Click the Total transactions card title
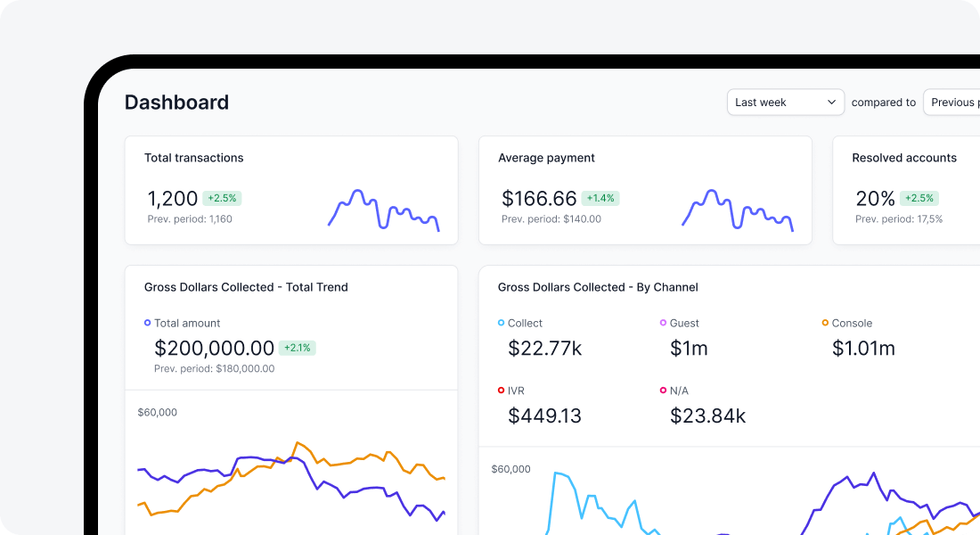The image size is (980, 535). tap(193, 158)
